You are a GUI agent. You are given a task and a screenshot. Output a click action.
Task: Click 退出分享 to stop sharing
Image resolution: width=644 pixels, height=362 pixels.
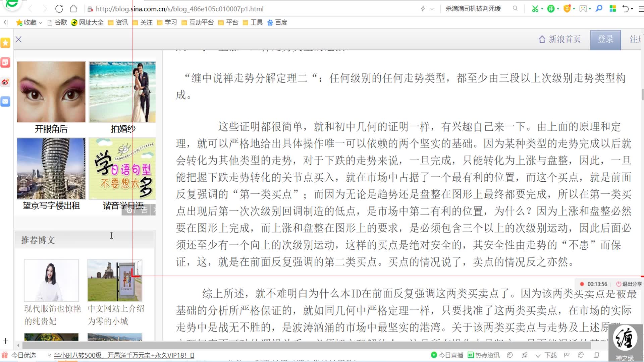(x=629, y=284)
